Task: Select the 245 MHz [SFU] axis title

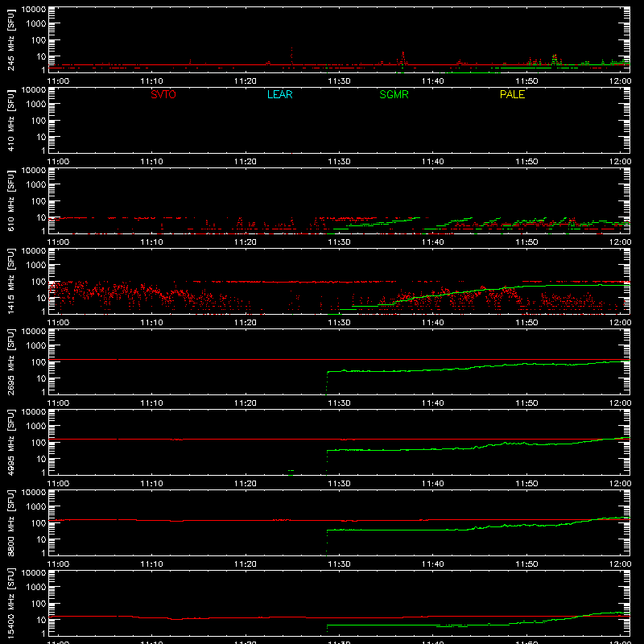Action: click(x=10, y=40)
